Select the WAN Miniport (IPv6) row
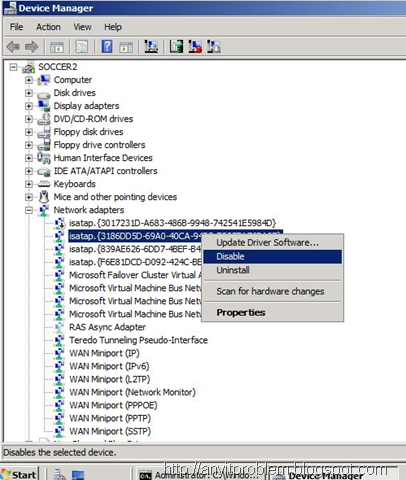 pos(109,366)
